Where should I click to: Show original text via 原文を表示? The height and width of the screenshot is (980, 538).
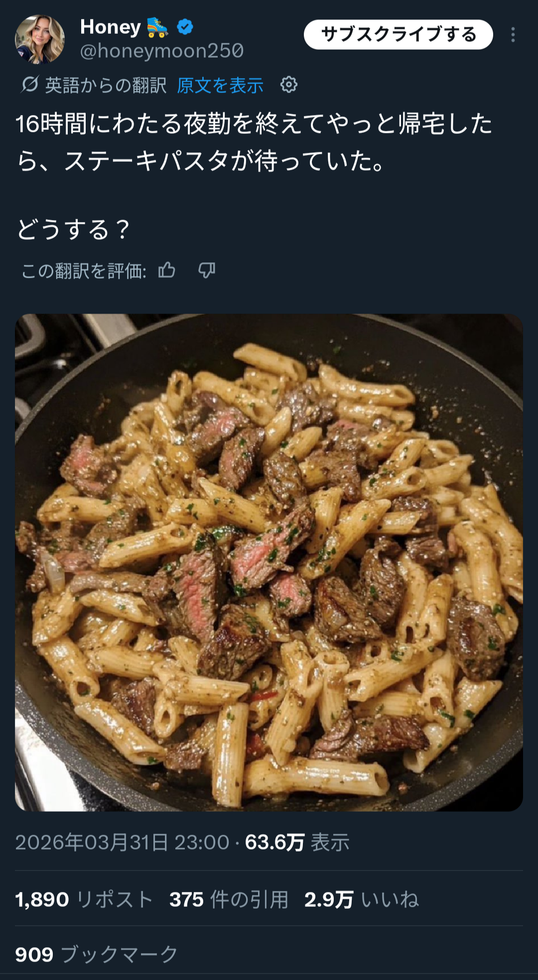click(x=220, y=86)
